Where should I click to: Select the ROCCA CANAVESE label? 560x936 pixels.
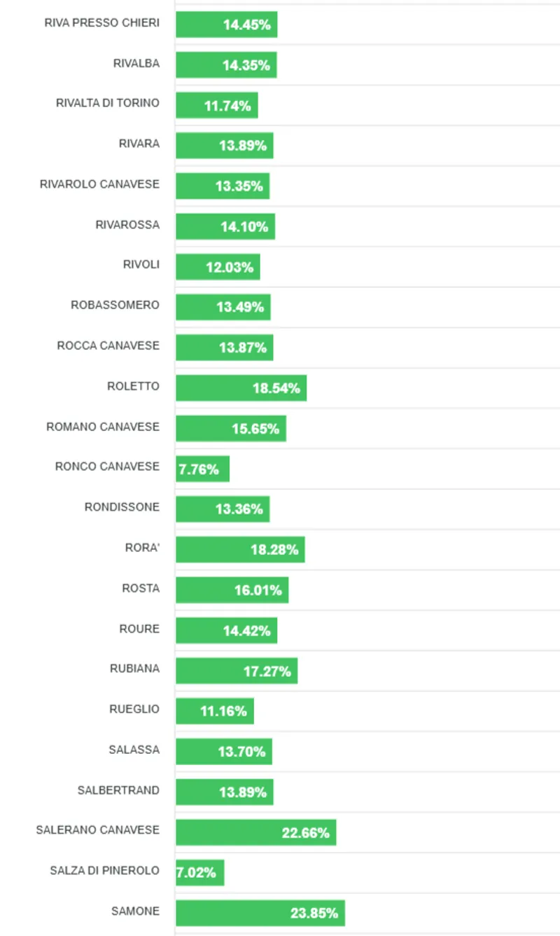click(x=108, y=345)
